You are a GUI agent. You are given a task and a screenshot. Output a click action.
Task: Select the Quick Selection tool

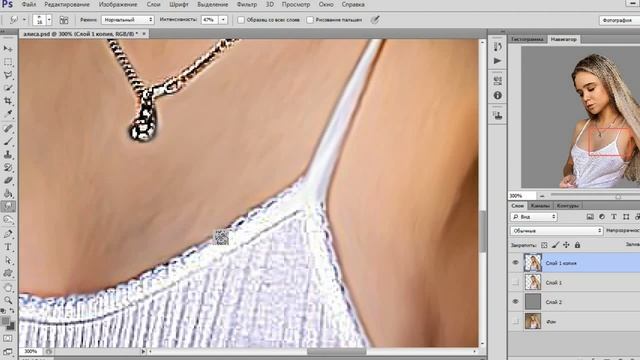coord(8,88)
